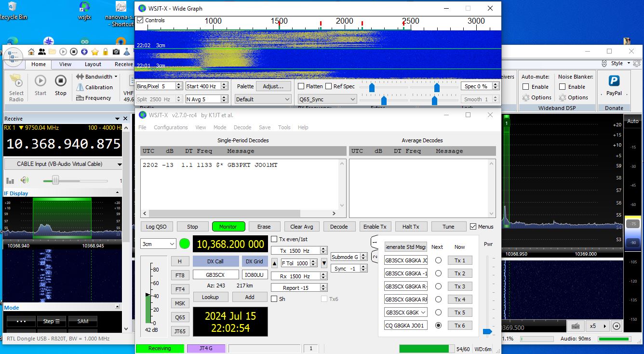Open the 3cm band dropdown

[x=158, y=244]
